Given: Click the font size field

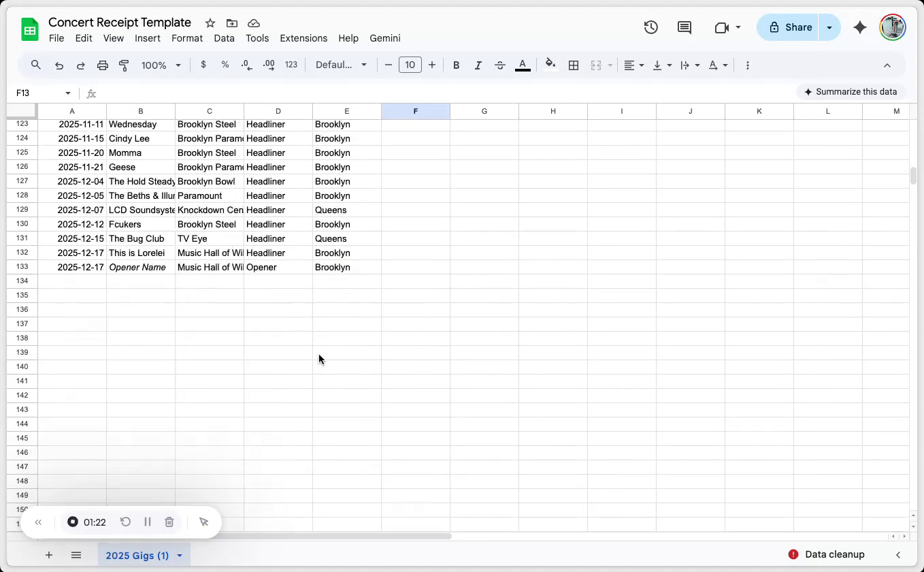Looking at the screenshot, I should tap(410, 65).
